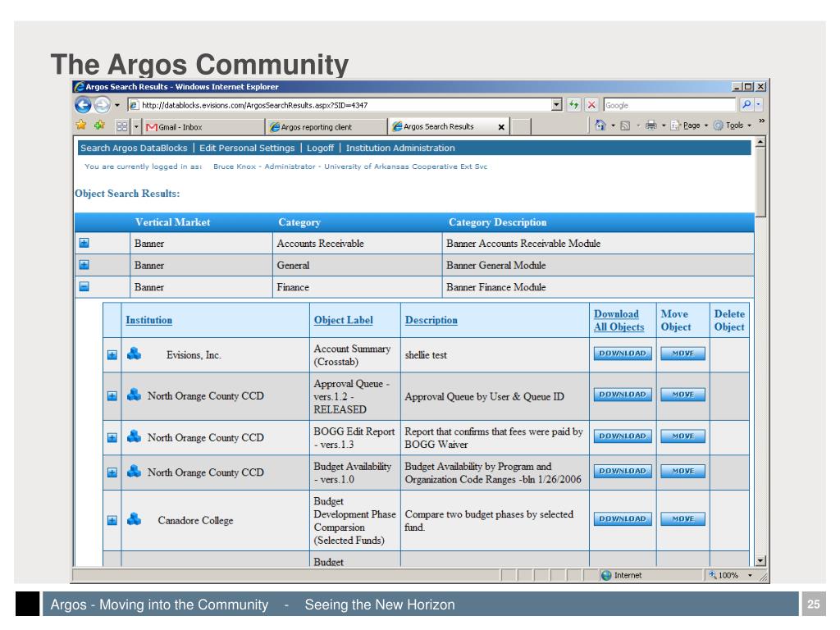Expand the Approval Queue object row
Viewport: 840px width, 630px height.
(112, 396)
